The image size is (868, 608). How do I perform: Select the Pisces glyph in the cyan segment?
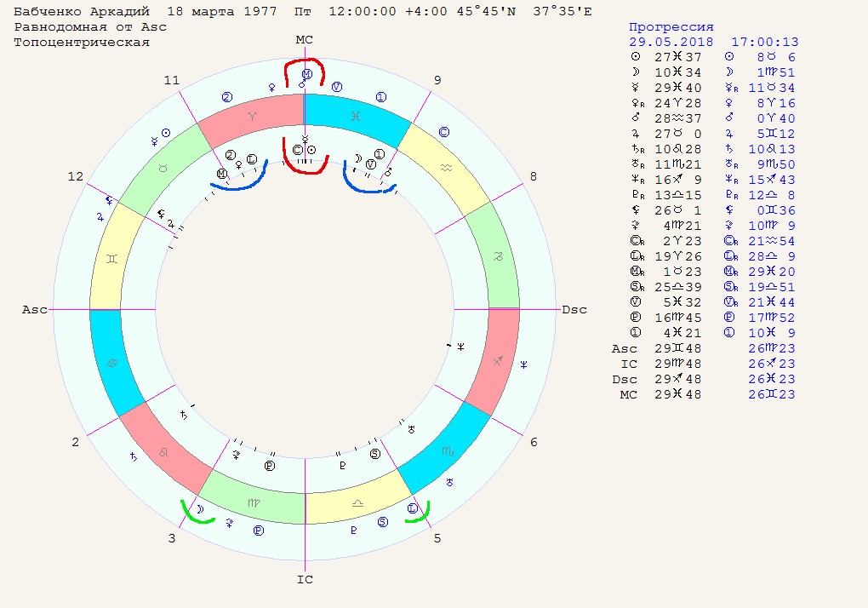click(357, 115)
